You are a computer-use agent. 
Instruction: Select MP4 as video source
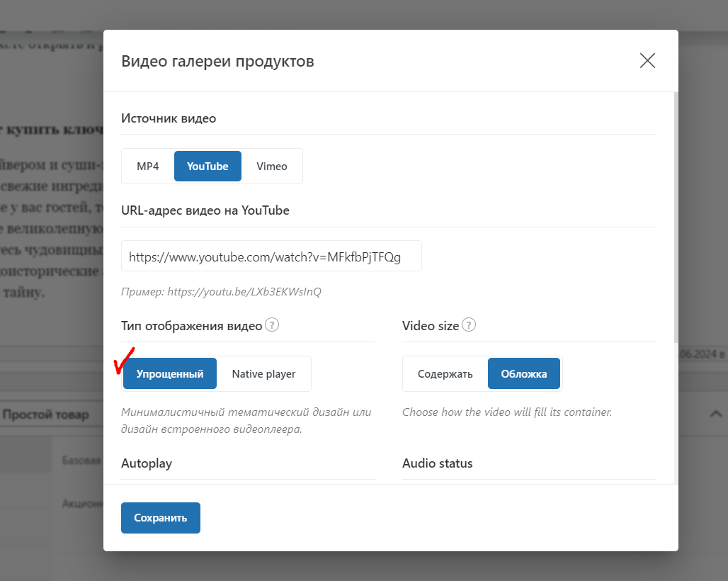[x=147, y=167]
